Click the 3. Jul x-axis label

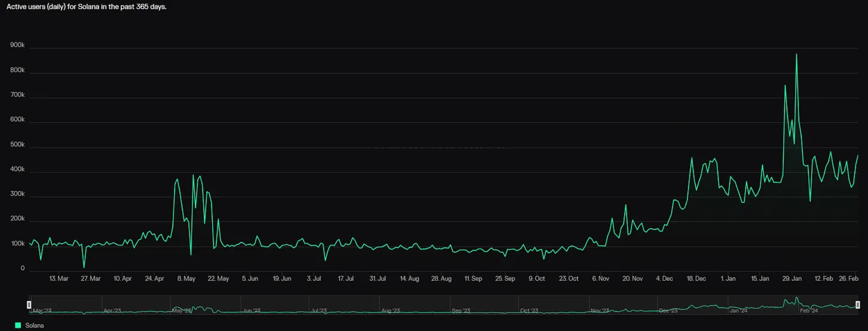click(x=314, y=279)
